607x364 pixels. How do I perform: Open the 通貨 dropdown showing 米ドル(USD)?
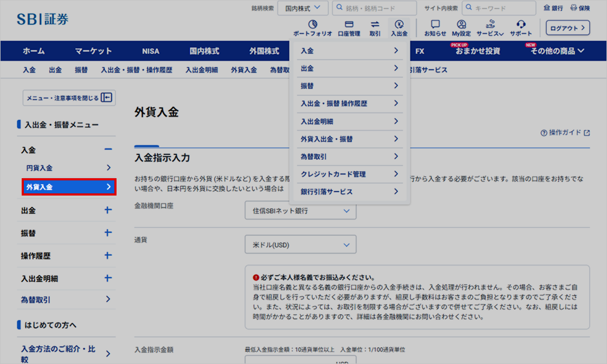click(x=300, y=245)
